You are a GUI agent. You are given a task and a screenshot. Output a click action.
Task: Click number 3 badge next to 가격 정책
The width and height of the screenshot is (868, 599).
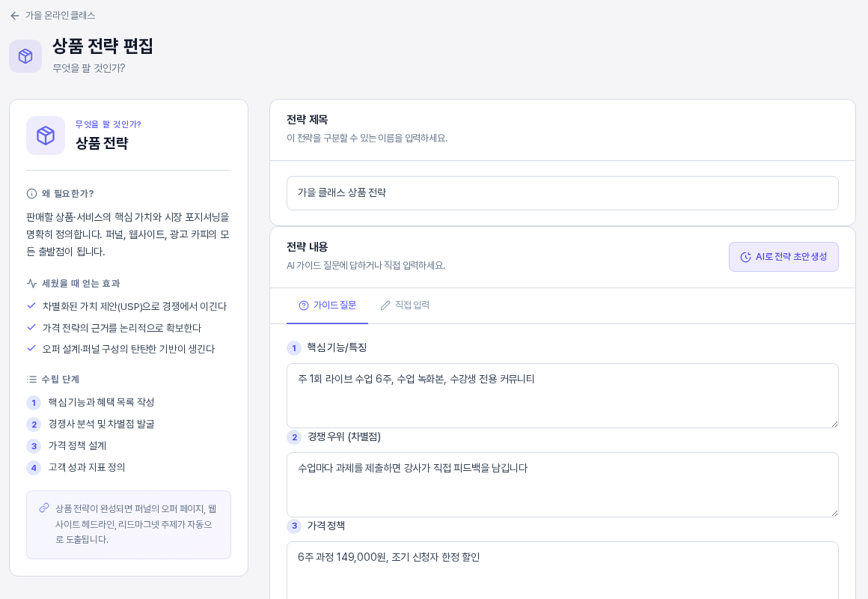click(294, 526)
